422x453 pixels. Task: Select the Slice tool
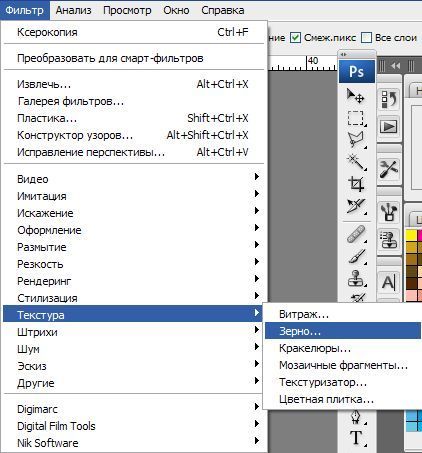356,206
